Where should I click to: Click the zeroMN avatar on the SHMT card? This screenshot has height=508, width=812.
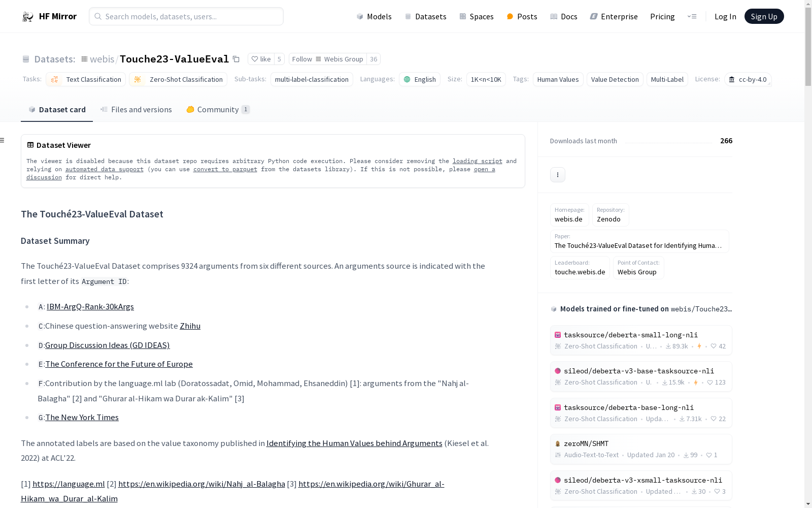pyautogui.click(x=558, y=443)
